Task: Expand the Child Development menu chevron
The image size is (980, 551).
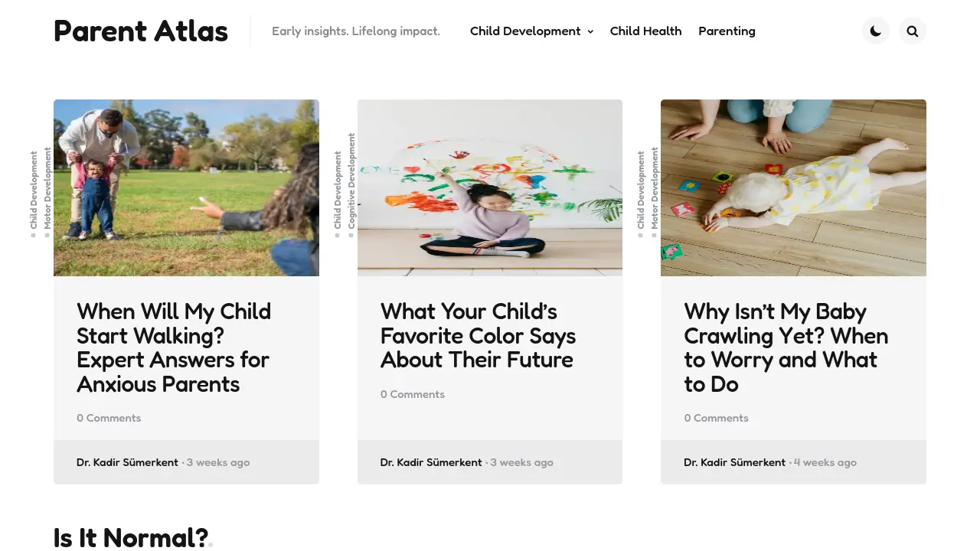Action: coord(590,31)
